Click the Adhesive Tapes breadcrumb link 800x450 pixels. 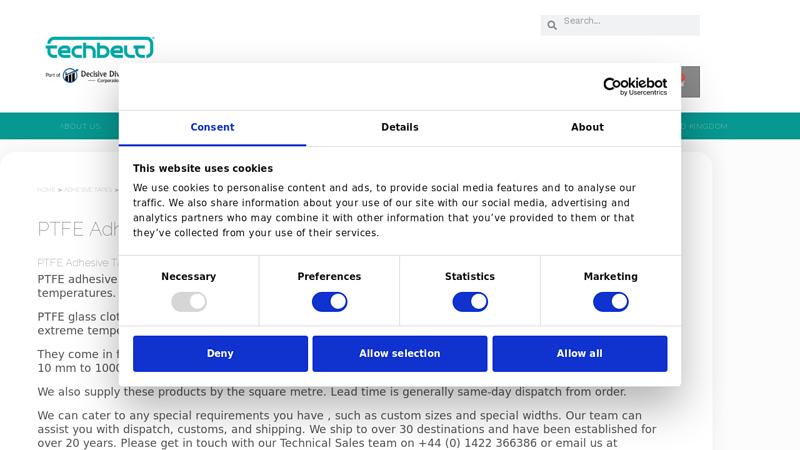88,190
